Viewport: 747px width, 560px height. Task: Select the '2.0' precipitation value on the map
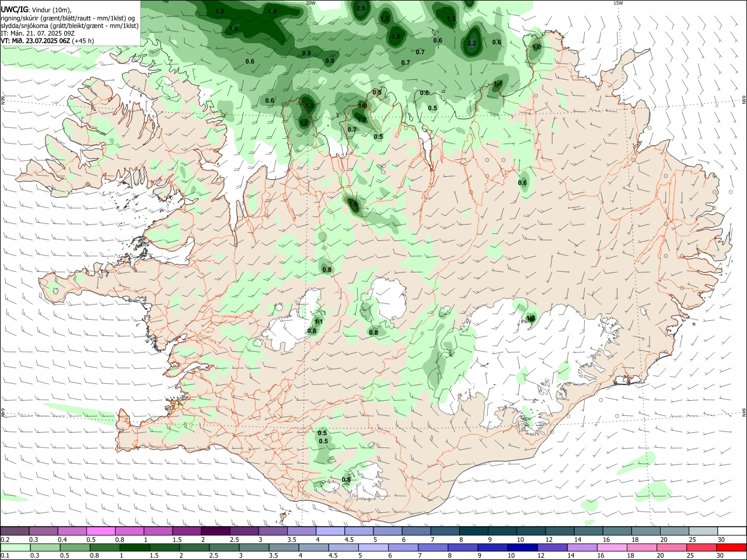361,8
